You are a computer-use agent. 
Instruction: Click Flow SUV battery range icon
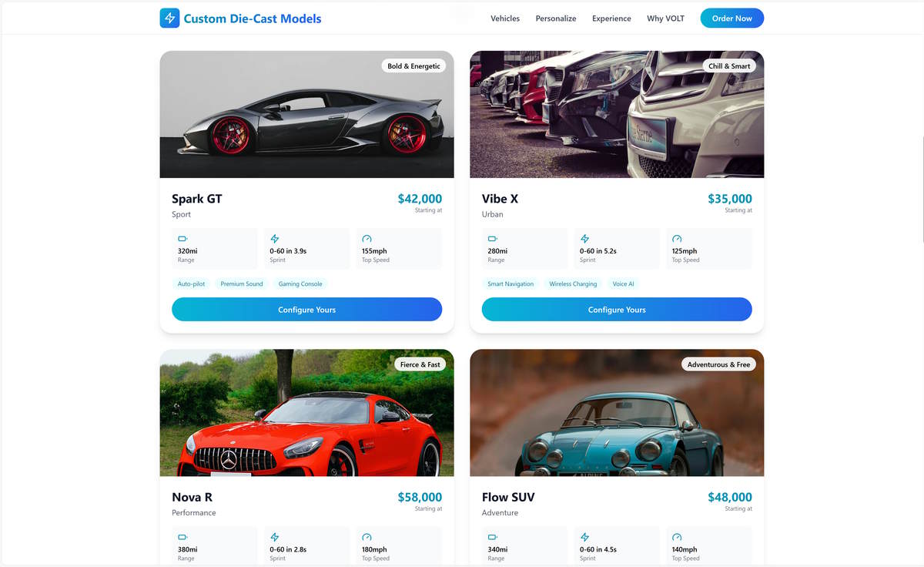(493, 537)
